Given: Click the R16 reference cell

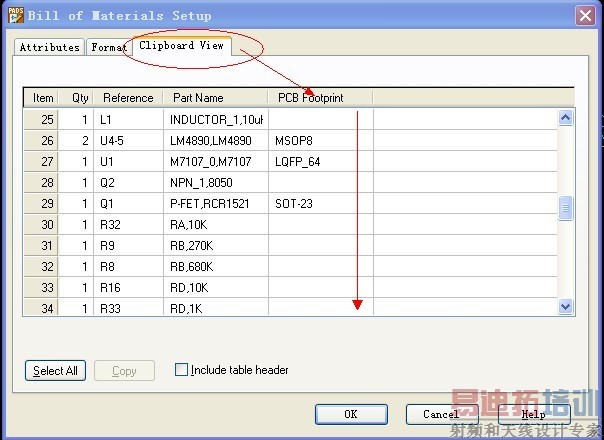Looking at the screenshot, I should pos(129,287).
